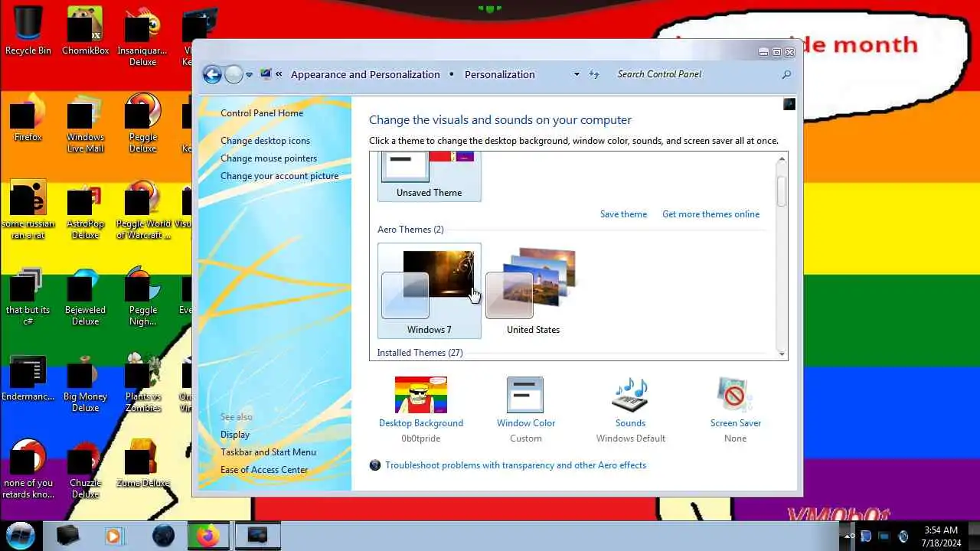980x551 pixels.
Task: Click the media player taskbar icon
Action: tap(115, 536)
